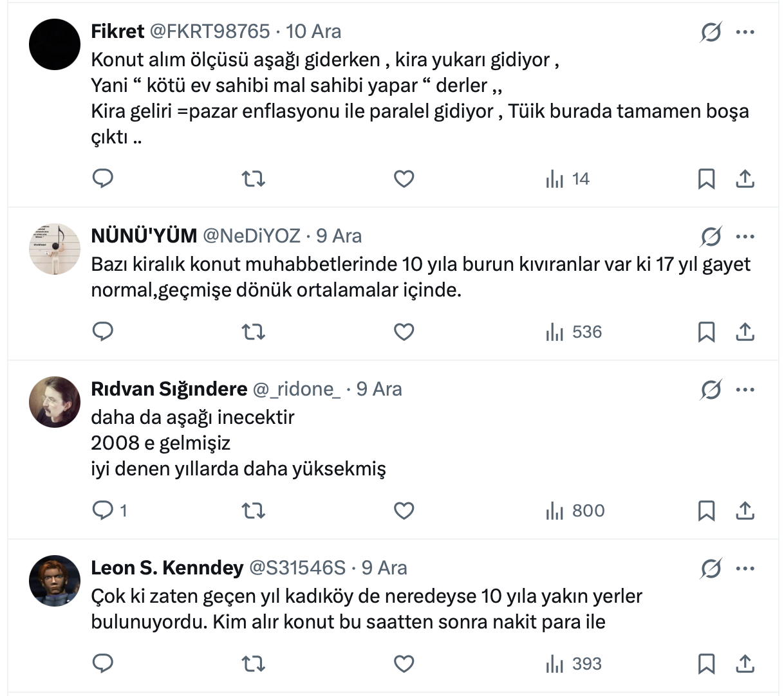
Task: Share Fikret's tweet
Action: [745, 178]
